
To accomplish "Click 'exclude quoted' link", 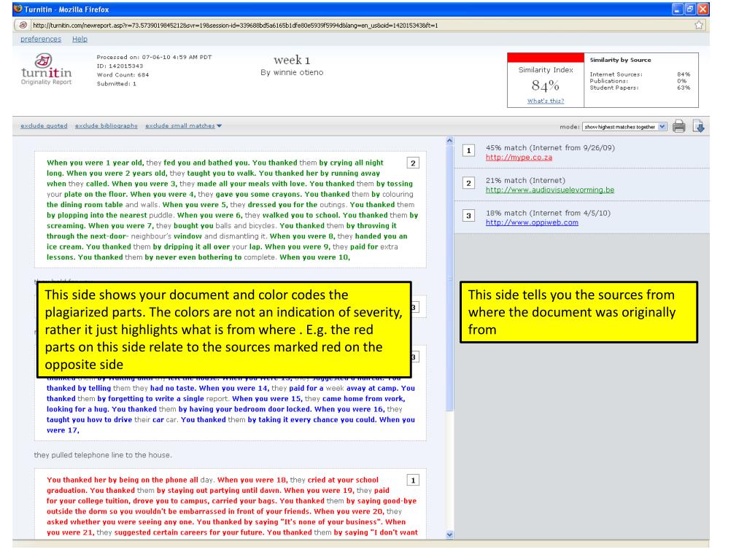I will pyautogui.click(x=44, y=125).
